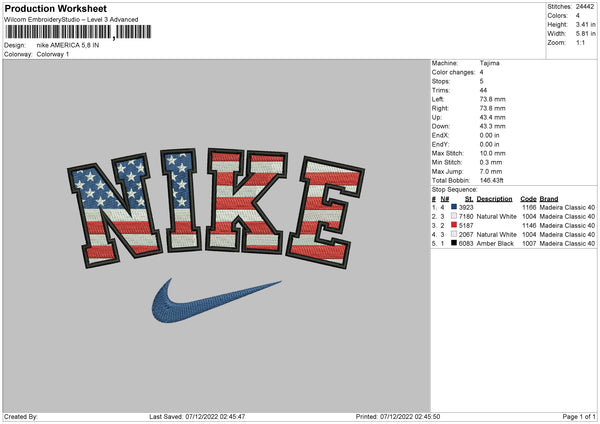Click the 'Last Saved: 07/12/2022 02:45:47' text

(197, 416)
